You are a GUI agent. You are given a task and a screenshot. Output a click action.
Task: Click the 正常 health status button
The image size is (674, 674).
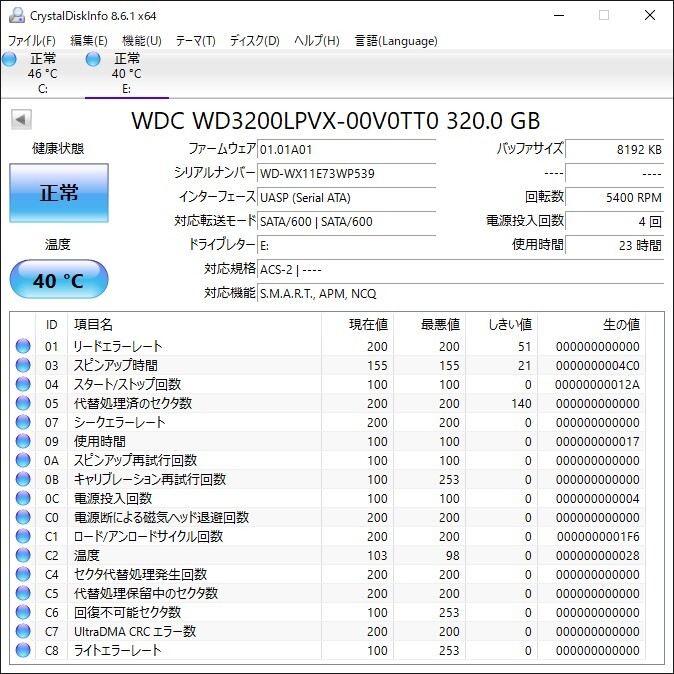tap(59, 193)
